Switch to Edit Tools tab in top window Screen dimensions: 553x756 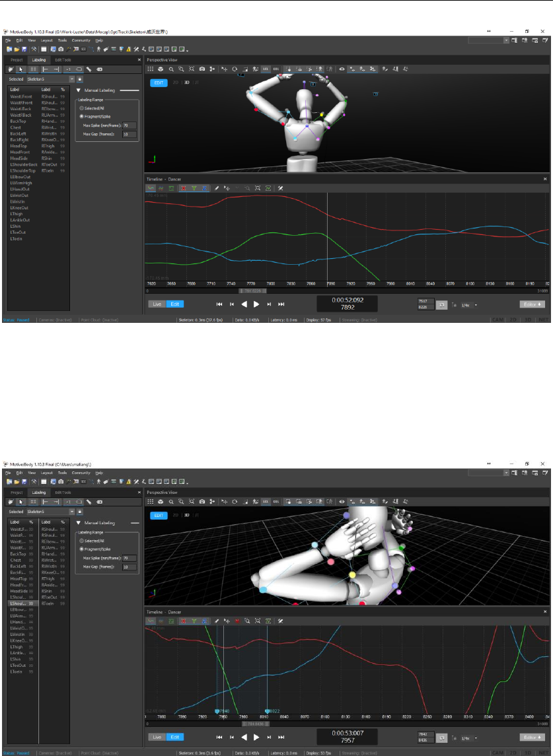pyautogui.click(x=63, y=60)
